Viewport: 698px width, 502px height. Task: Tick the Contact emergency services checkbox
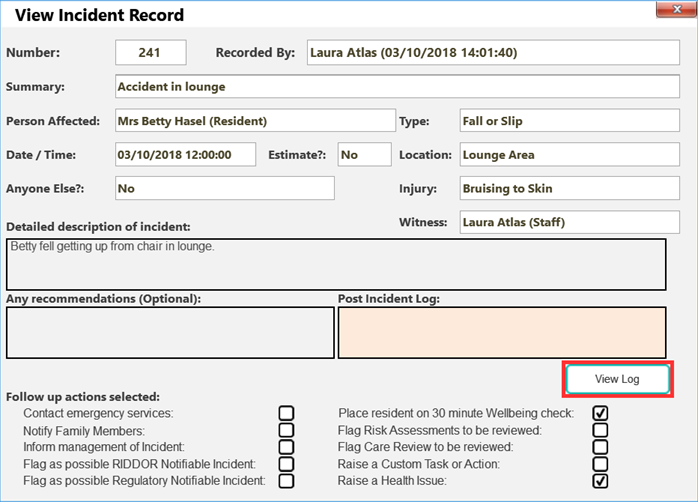[x=286, y=413]
